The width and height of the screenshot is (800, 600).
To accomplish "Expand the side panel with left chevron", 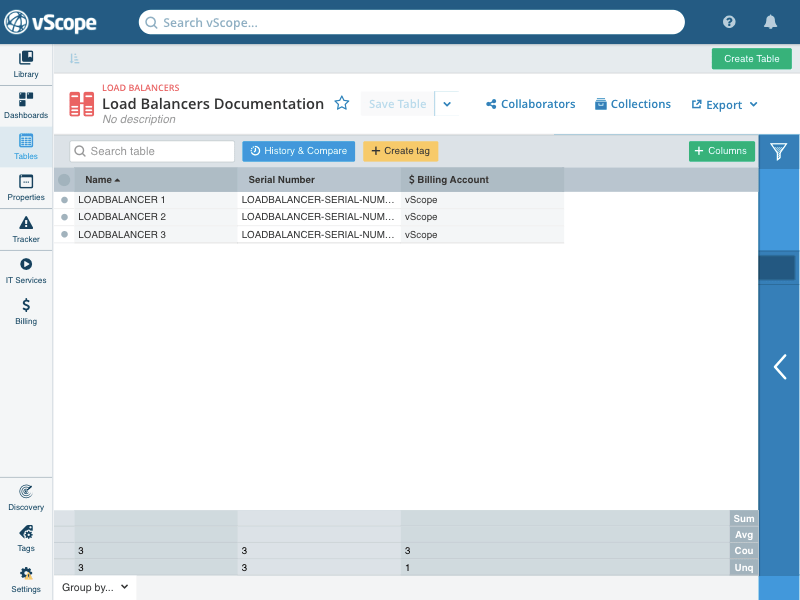I will (780, 367).
